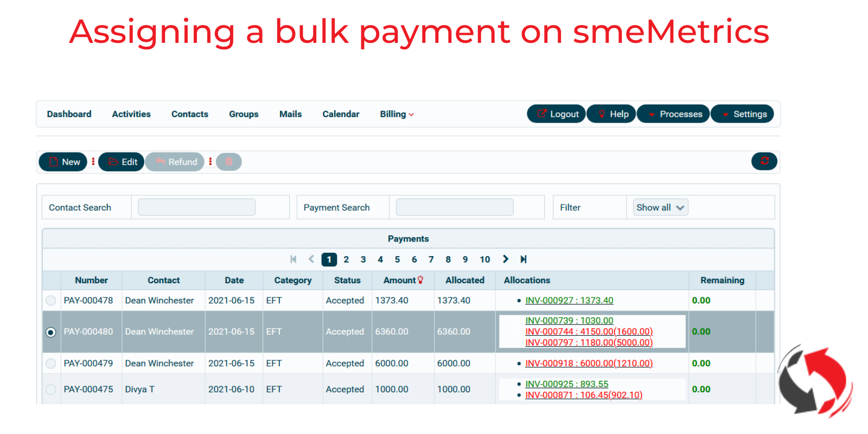Viewport: 868px width, 434px height.
Task: Click the Logout button
Action: 557,114
